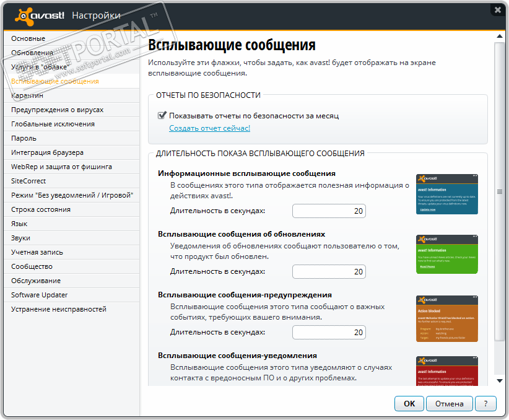Open the Карантин section

(x=72, y=95)
